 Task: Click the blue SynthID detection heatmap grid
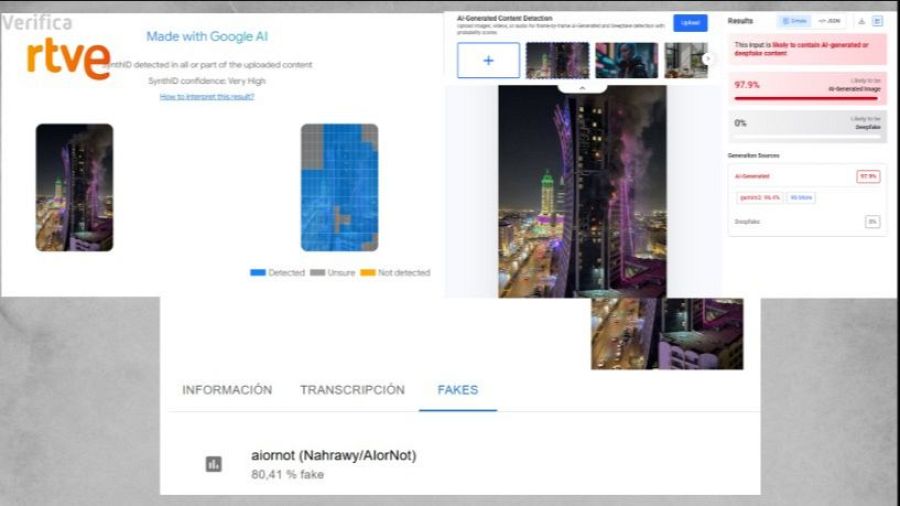point(340,188)
